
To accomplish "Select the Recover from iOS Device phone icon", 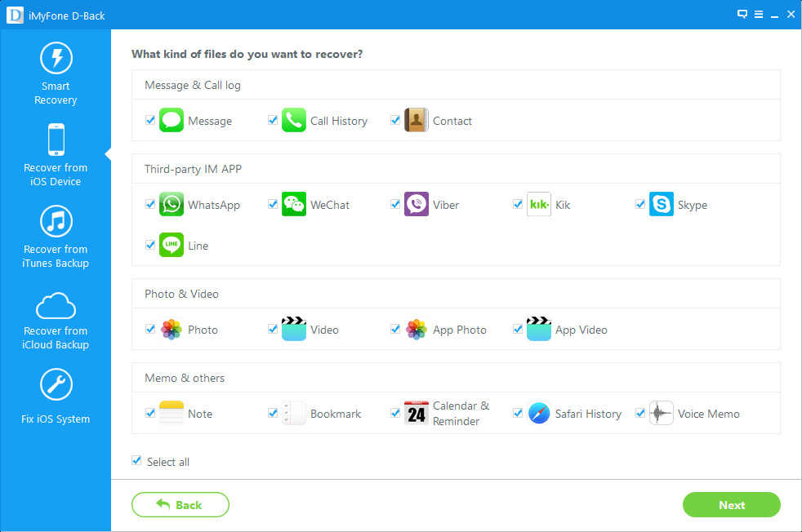I will coord(56,140).
